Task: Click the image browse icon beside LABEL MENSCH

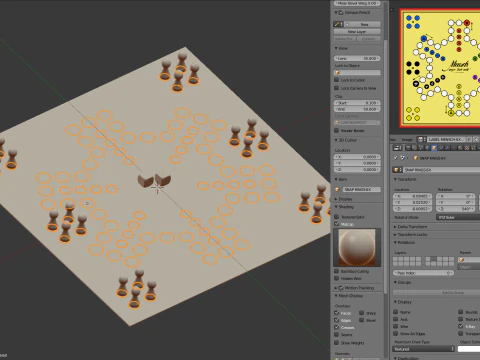Action: tap(422, 139)
